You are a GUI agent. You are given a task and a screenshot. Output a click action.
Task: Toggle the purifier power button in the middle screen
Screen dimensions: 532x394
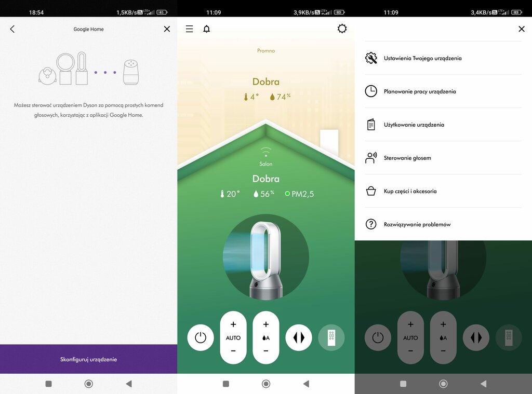coord(201,337)
